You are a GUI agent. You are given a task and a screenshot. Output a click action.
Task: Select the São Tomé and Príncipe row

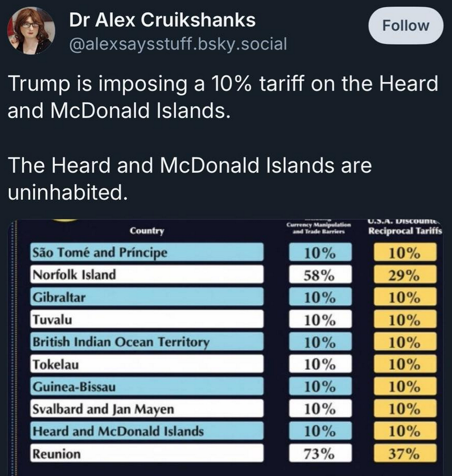click(x=146, y=253)
